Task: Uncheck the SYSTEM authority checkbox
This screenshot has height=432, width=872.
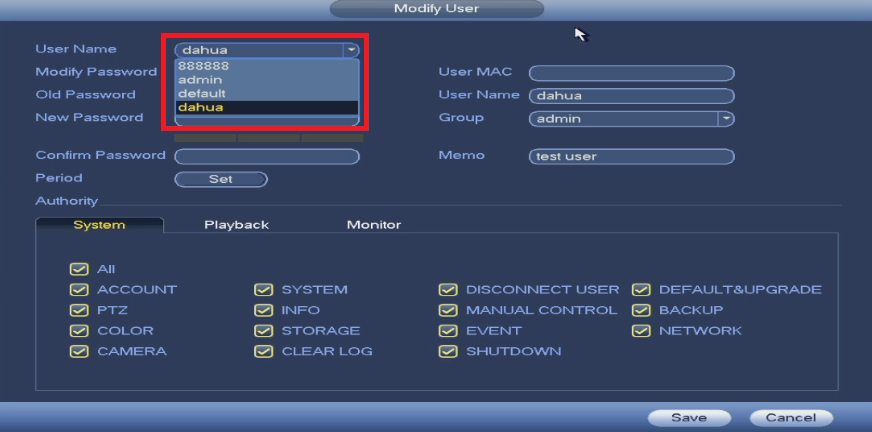Action: click(x=264, y=290)
